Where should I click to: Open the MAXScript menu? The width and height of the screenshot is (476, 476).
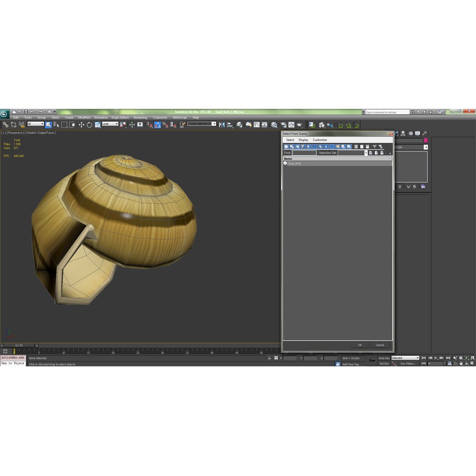[x=180, y=118]
